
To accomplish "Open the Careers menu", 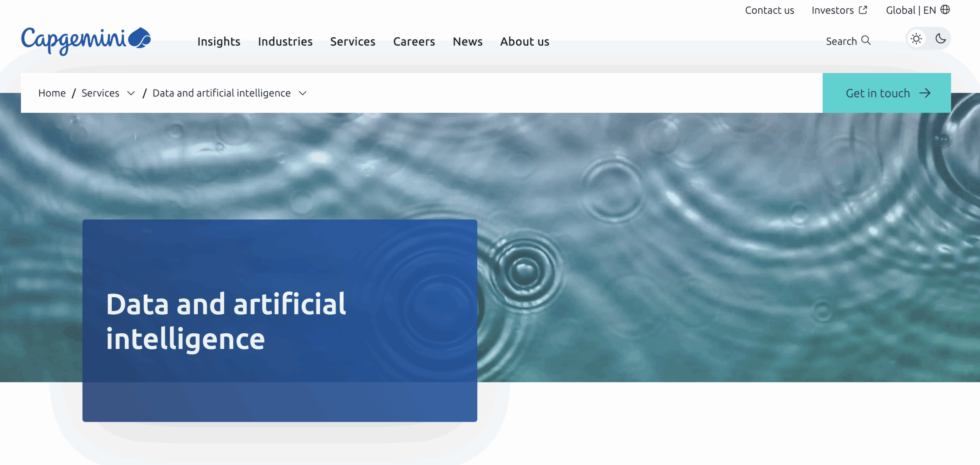I will tap(414, 41).
